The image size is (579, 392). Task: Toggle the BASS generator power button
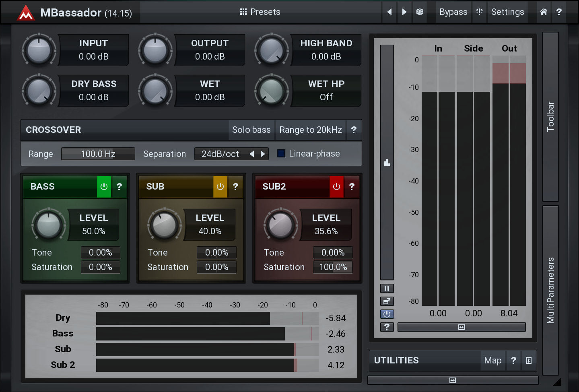[x=104, y=187]
